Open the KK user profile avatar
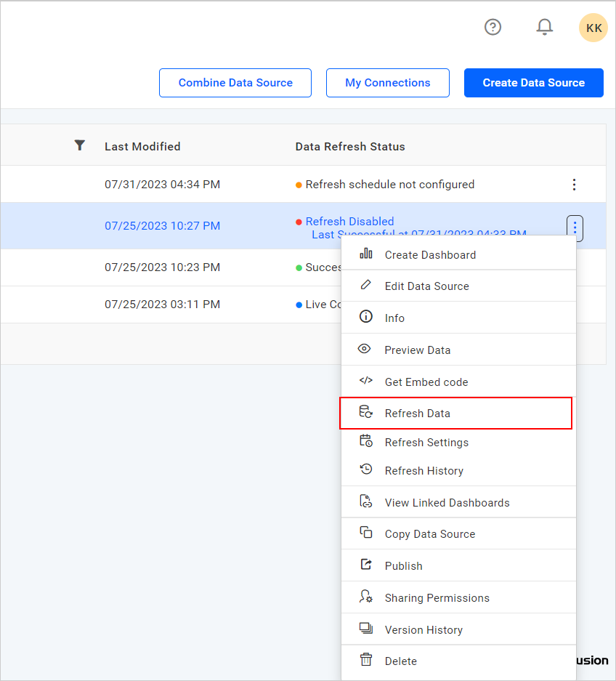Viewport: 616px width, 681px height. [593, 28]
